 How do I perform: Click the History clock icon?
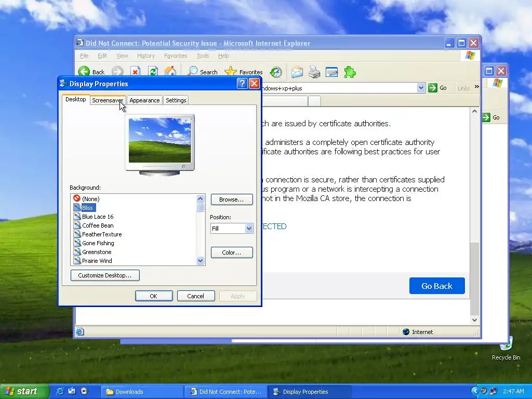pyautogui.click(x=276, y=72)
